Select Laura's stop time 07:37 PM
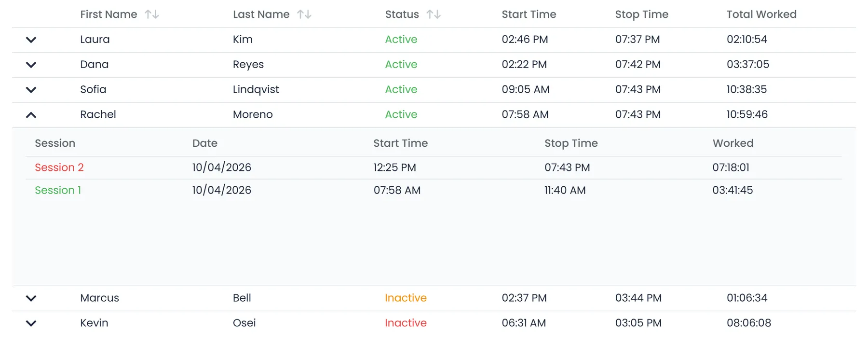Screen dimensions: 868x349 (637, 40)
